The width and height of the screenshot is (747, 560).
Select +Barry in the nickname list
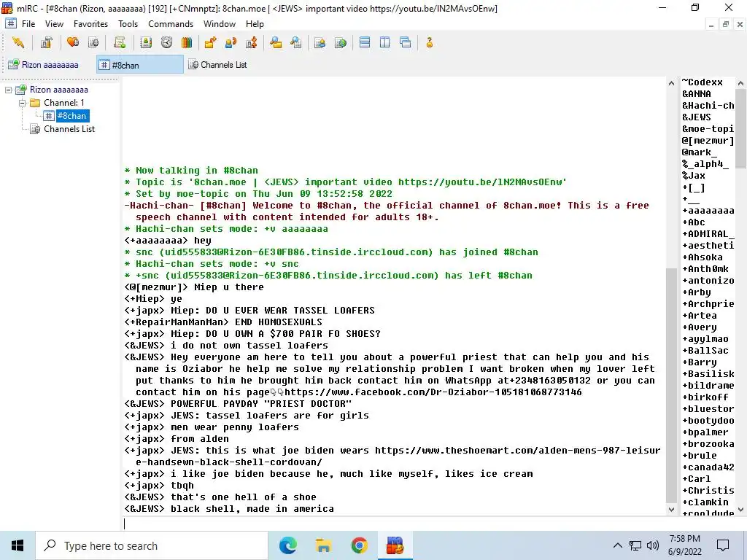pos(700,362)
